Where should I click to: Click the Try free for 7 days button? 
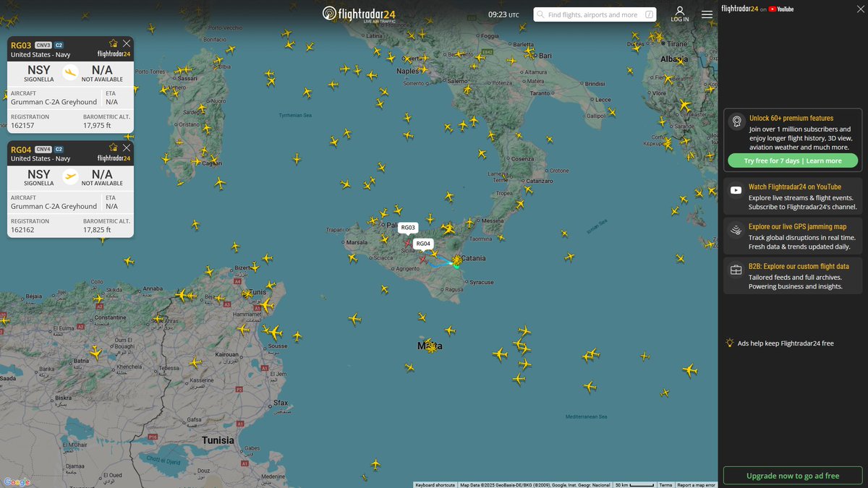(793, 160)
